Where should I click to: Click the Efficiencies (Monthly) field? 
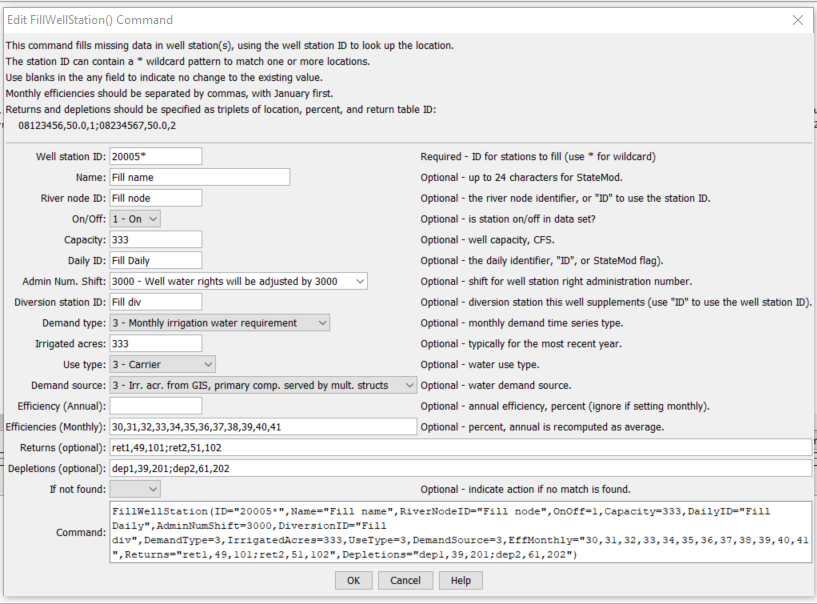click(263, 427)
